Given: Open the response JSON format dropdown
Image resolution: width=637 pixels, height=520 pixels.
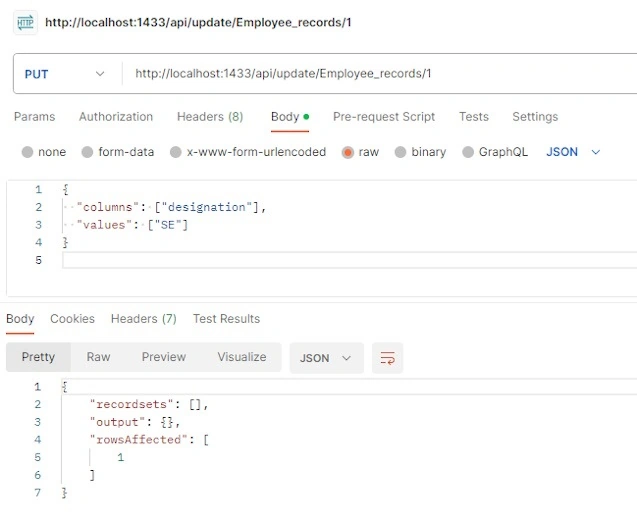Looking at the screenshot, I should point(326,358).
